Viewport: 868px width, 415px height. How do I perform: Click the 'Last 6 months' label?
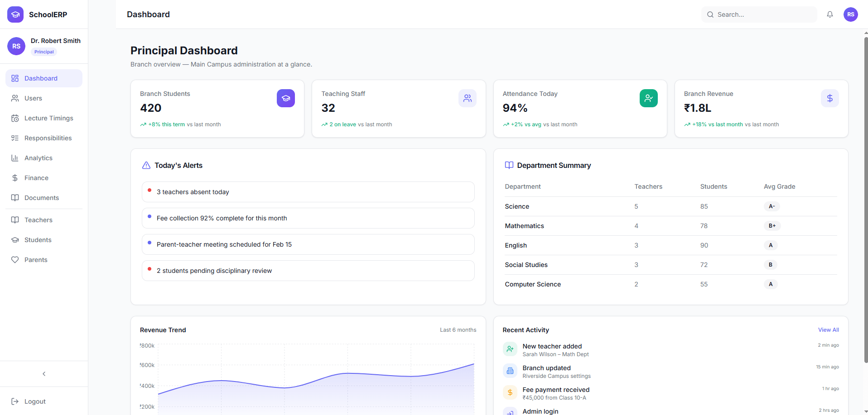(458, 330)
